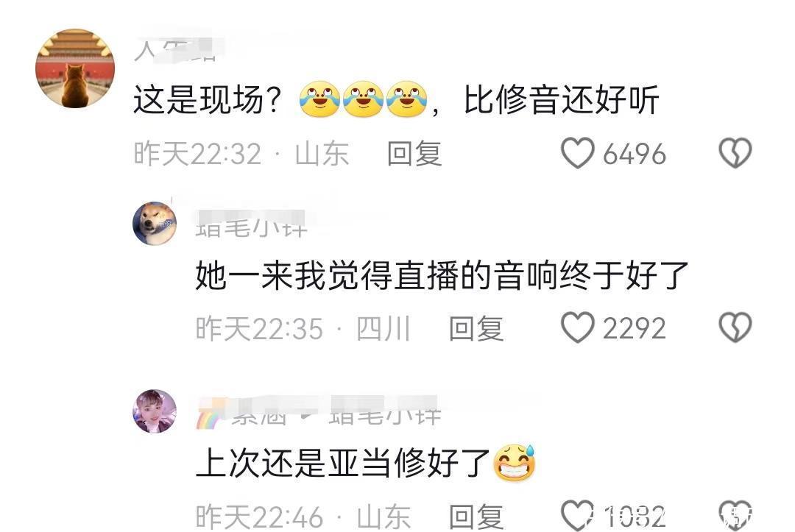Open the cat avatar profile

pos(75,68)
